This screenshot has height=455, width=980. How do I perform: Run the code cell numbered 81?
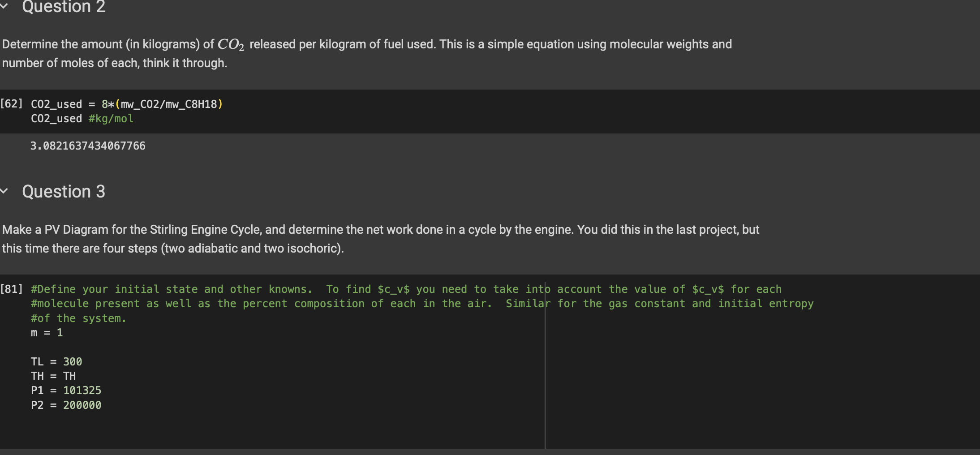point(12,289)
